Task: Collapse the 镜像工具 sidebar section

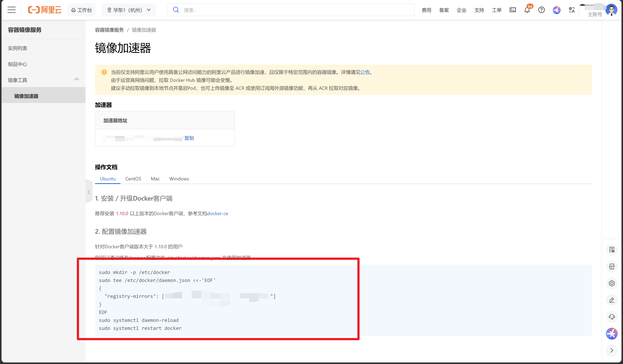Action: pyautogui.click(x=77, y=80)
